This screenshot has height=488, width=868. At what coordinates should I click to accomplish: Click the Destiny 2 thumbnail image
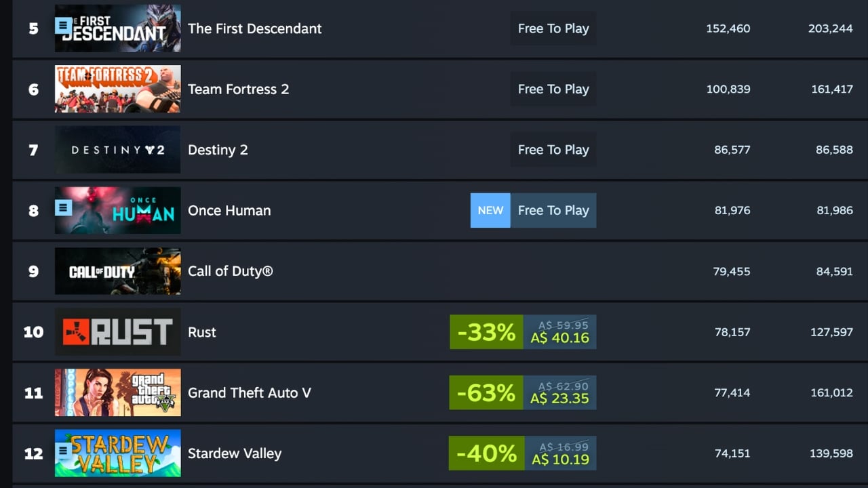point(117,150)
